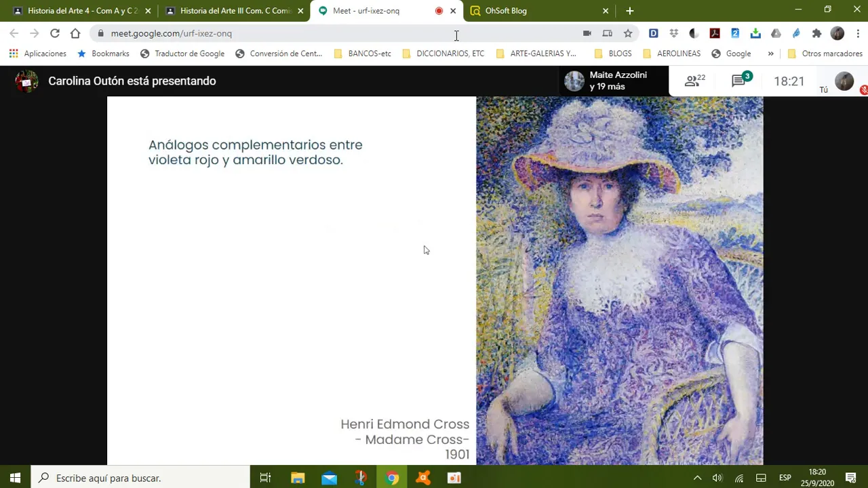Viewport: 868px width, 488px height.
Task: Open the participants list showing 22 people
Action: click(x=695, y=81)
